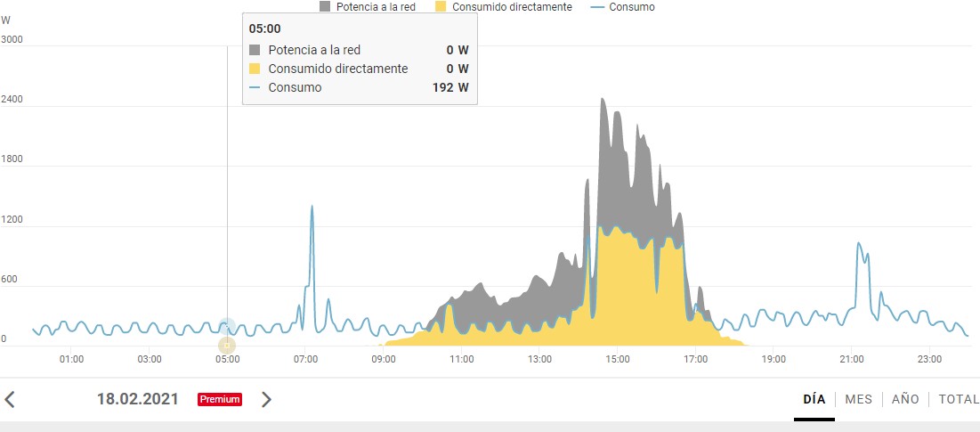
Task: Click the yellow marker at 05:00 baseline
Action: (x=227, y=345)
